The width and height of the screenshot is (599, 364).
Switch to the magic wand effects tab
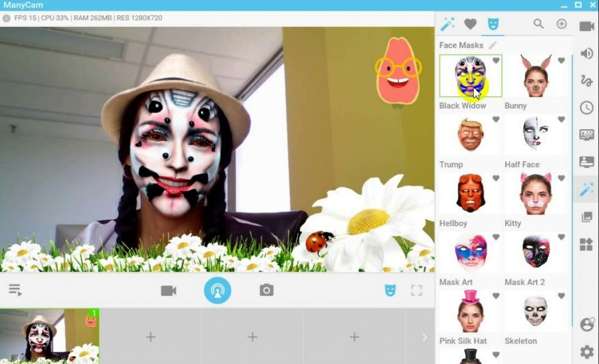(447, 24)
